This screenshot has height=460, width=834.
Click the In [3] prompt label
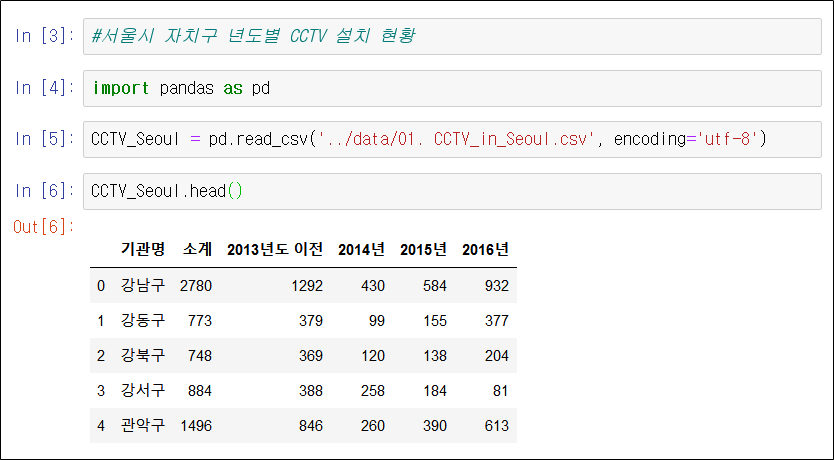44,36
